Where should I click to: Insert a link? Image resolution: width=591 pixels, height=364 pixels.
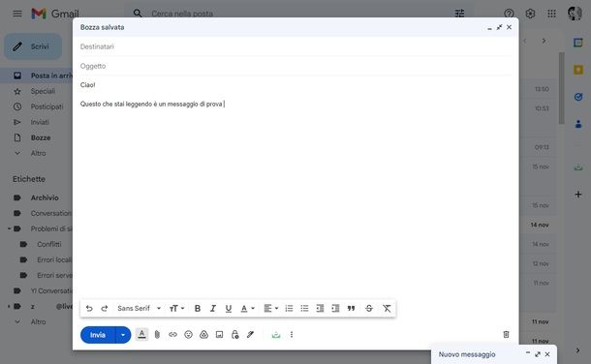coord(172,335)
